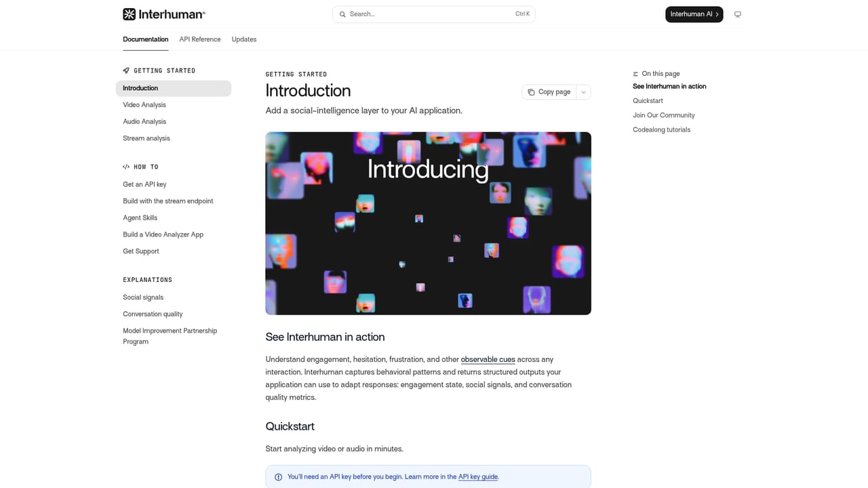Click the Introduction page heading
868x488 pixels.
click(308, 91)
